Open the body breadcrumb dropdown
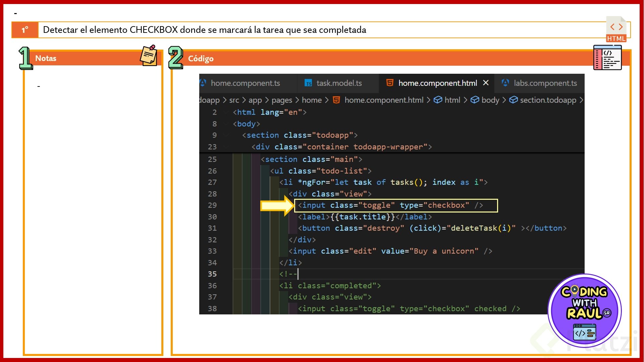644x362 pixels. pos(490,100)
